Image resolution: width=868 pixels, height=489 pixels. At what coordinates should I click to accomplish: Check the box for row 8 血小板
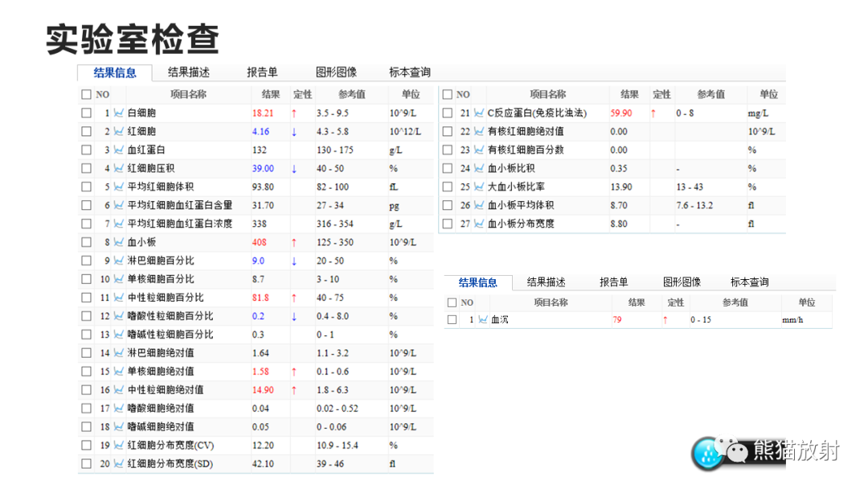click(x=86, y=242)
